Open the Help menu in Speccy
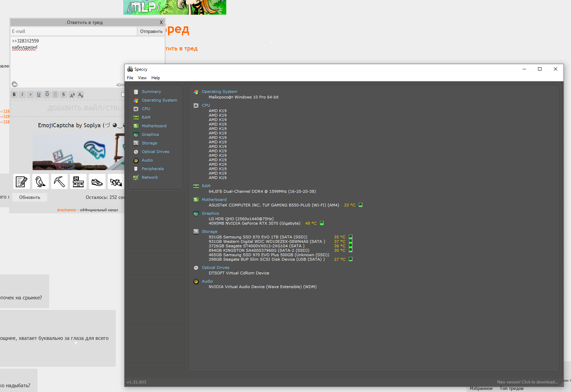Screen dimensions: 571x392 tap(156, 78)
